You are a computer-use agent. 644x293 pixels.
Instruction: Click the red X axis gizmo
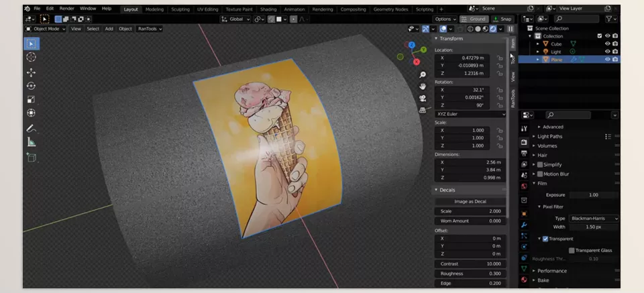pyautogui.click(x=417, y=62)
